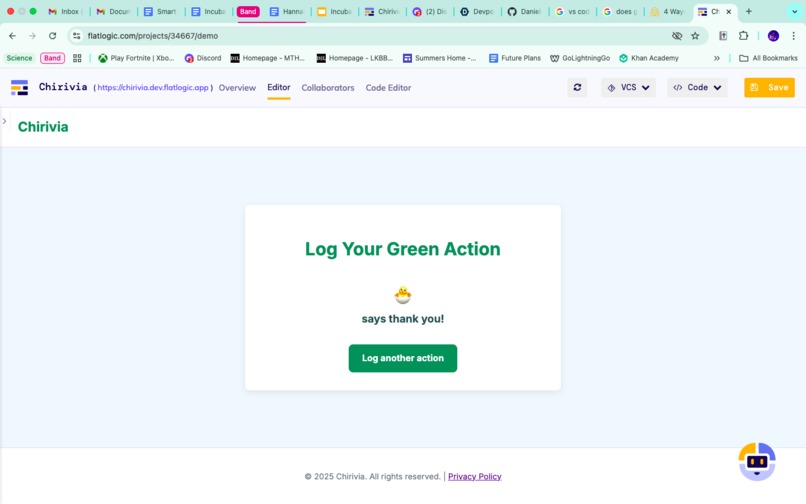Click Log another action button
Viewport: 806px width, 504px height.
402,358
